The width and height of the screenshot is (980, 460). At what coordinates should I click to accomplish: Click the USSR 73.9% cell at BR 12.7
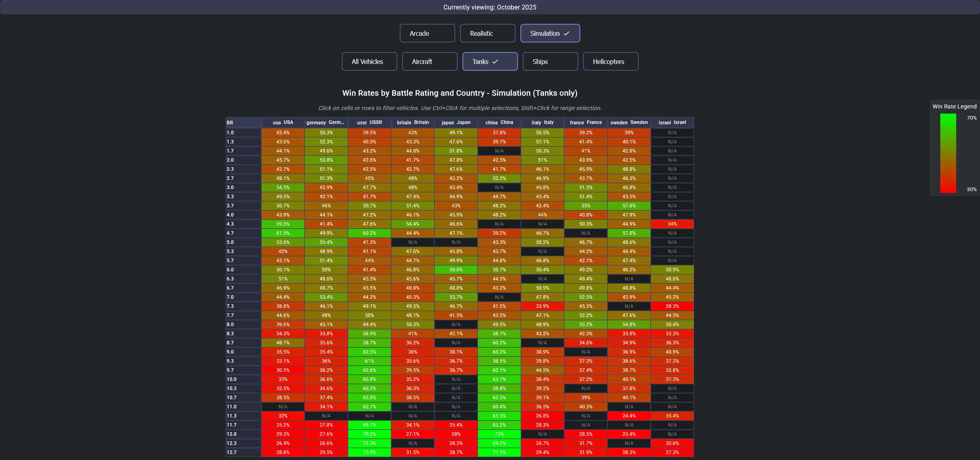369,452
